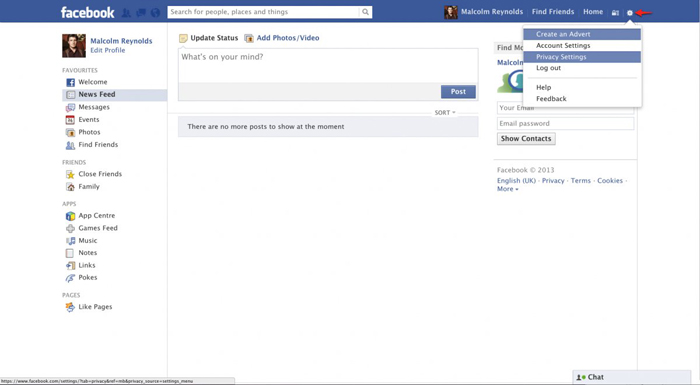
Task: Click the App Centre label
Action: point(96,216)
